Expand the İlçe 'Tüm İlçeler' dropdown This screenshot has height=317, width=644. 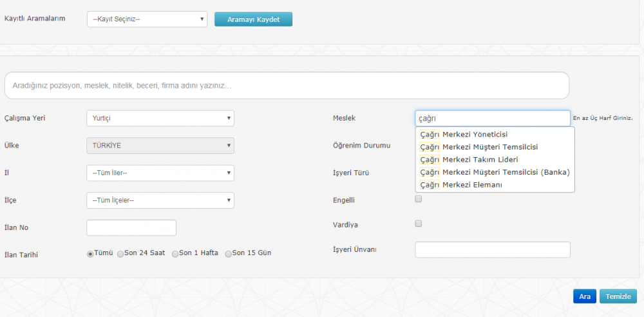tap(160, 200)
